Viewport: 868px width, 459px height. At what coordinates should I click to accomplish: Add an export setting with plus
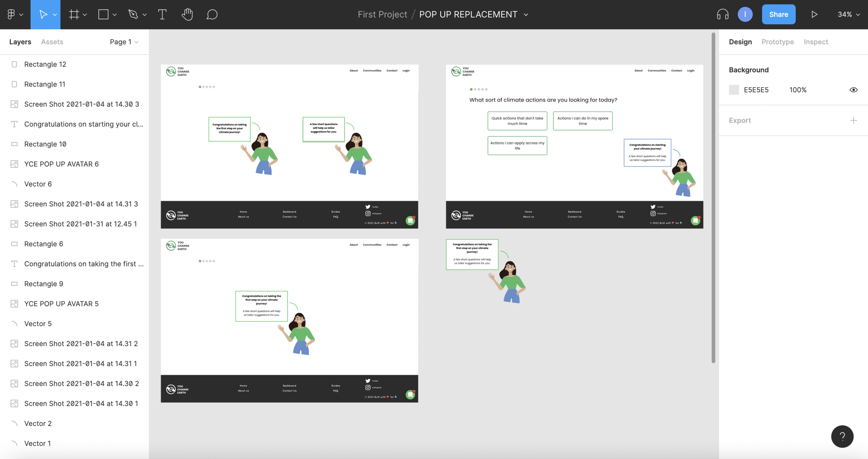point(853,120)
